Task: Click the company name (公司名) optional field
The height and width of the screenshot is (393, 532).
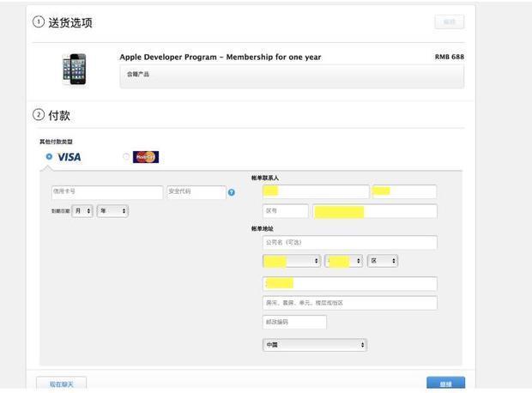Action: coord(349,243)
